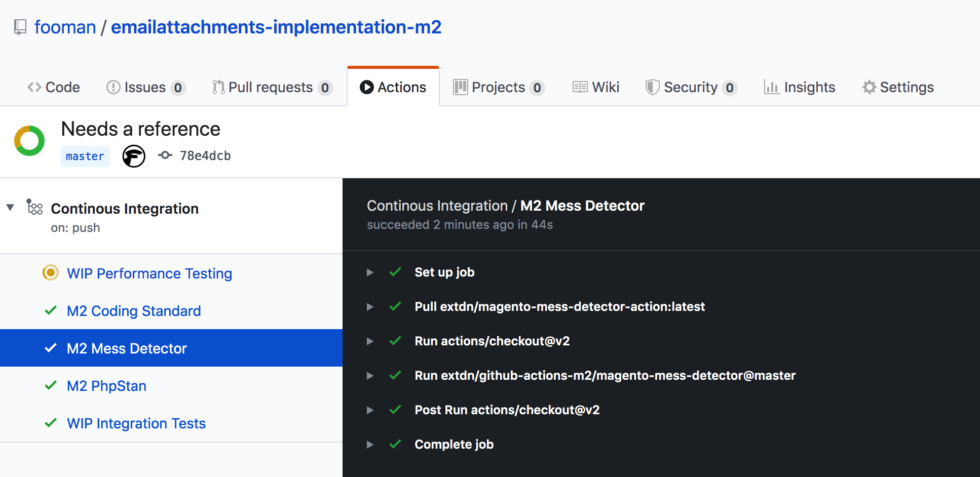This screenshot has height=477, width=980.
Task: Open the fooman owner profile link
Action: (x=65, y=27)
